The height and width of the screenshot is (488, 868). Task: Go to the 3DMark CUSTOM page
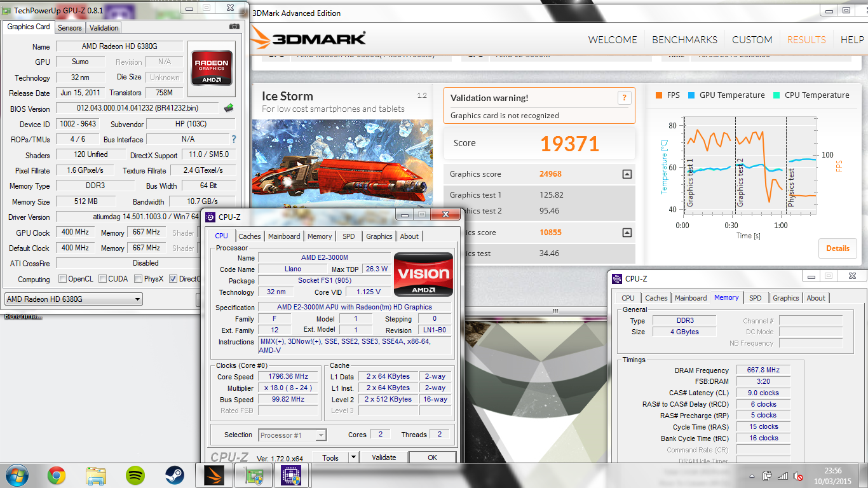[752, 39]
